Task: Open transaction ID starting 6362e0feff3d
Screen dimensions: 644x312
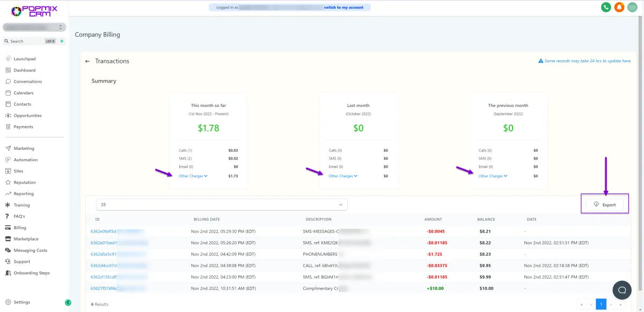Action: pyautogui.click(x=103, y=231)
